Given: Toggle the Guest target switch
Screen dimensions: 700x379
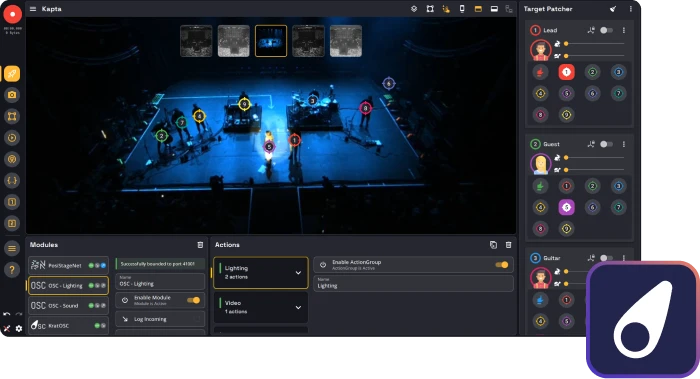Looking at the screenshot, I should 606,144.
